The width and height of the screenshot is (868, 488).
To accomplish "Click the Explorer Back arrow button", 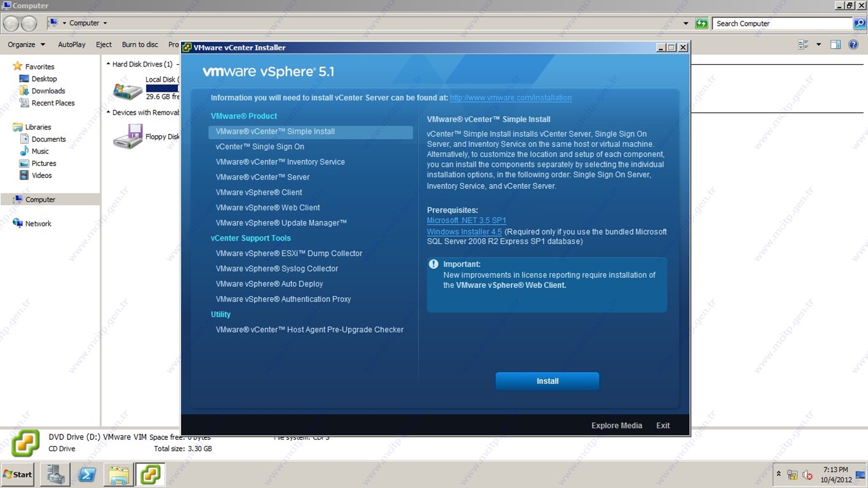I will point(11,23).
